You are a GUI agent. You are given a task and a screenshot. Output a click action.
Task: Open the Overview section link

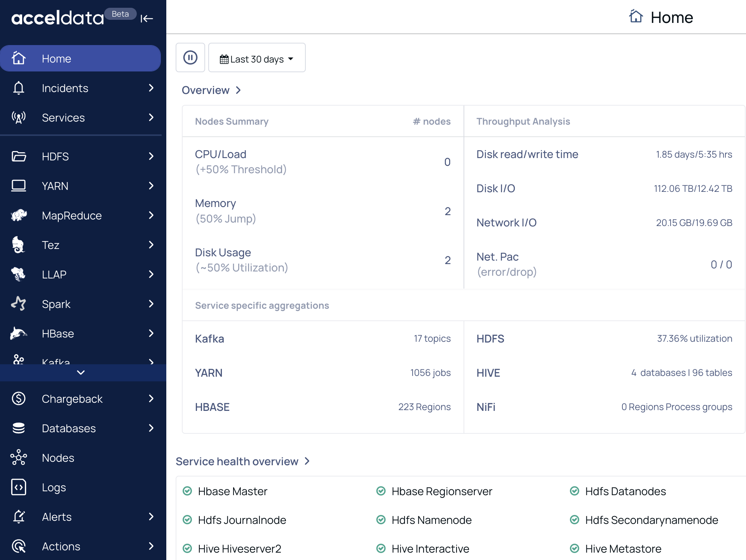coord(211,90)
